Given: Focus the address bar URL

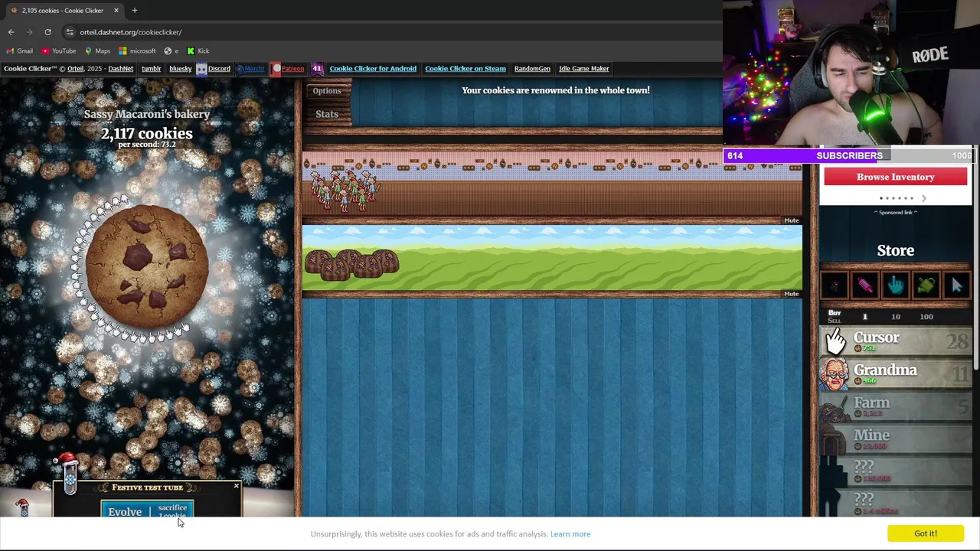Looking at the screenshot, I should click(130, 32).
